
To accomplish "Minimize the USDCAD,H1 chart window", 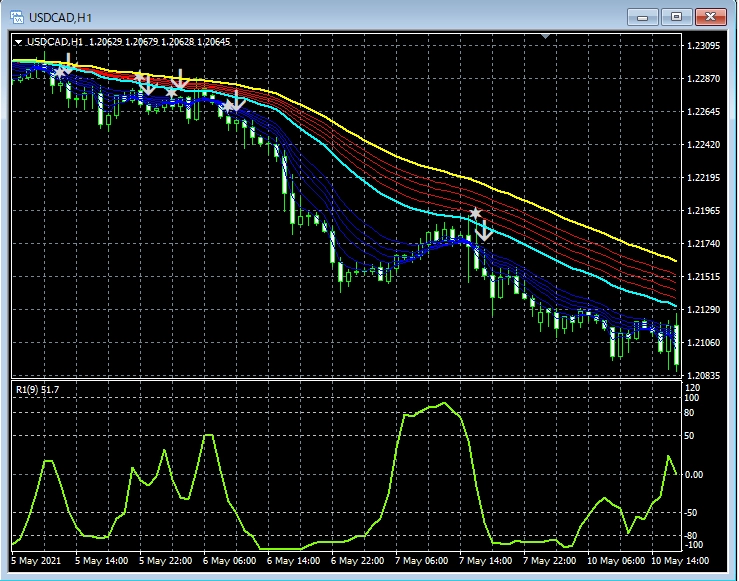I will 645,16.
